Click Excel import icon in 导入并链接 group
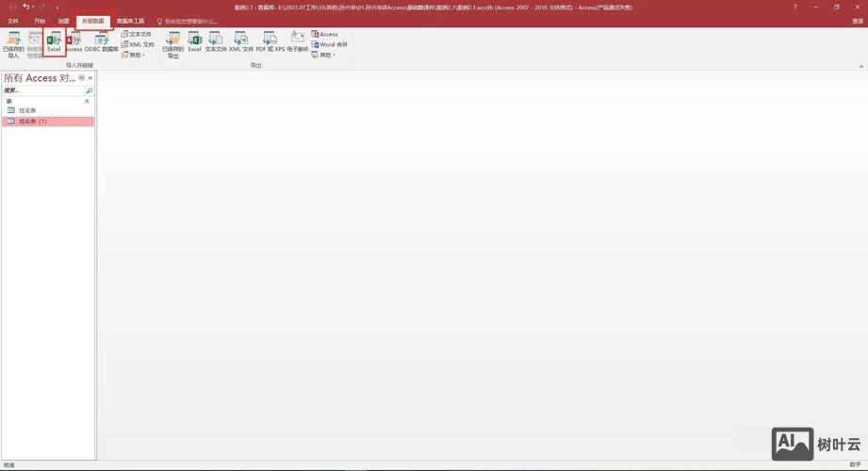 54,41
